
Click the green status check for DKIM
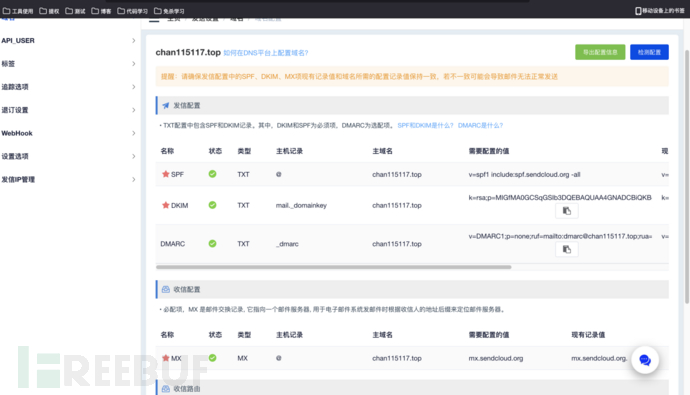(x=212, y=205)
